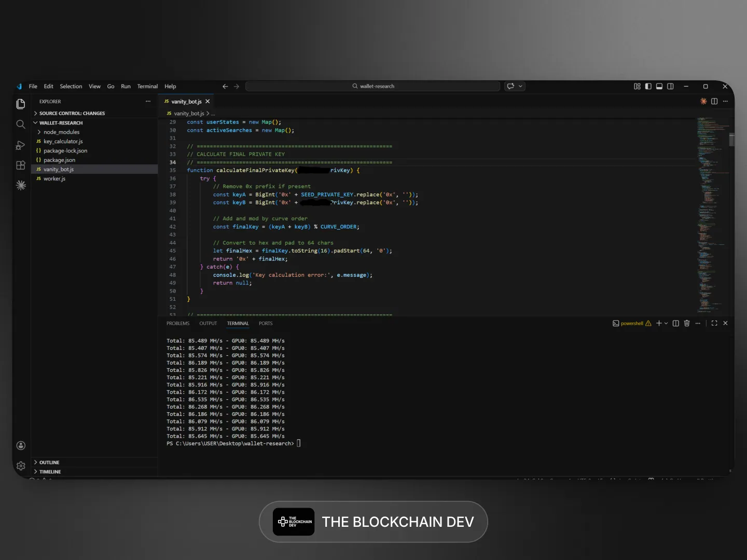Open the Search view in the activity bar
The width and height of the screenshot is (747, 560).
click(21, 124)
